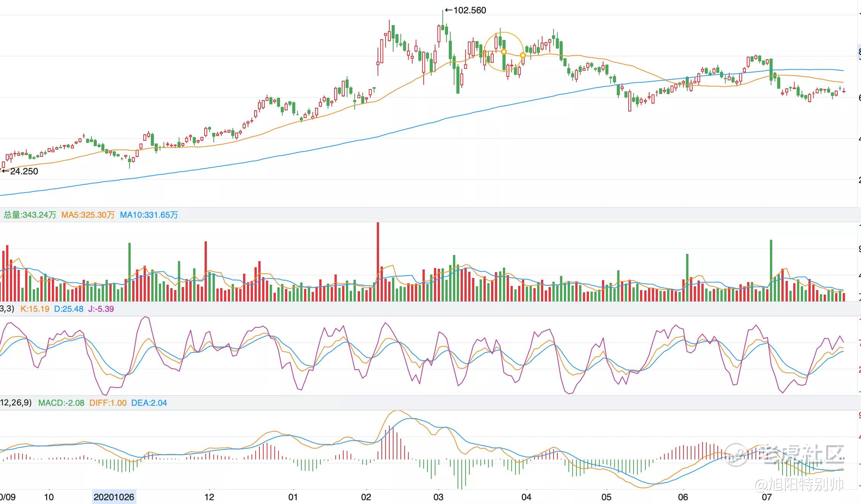
Task: Select the highlighted 20201026 date label
Action: pyautogui.click(x=114, y=497)
